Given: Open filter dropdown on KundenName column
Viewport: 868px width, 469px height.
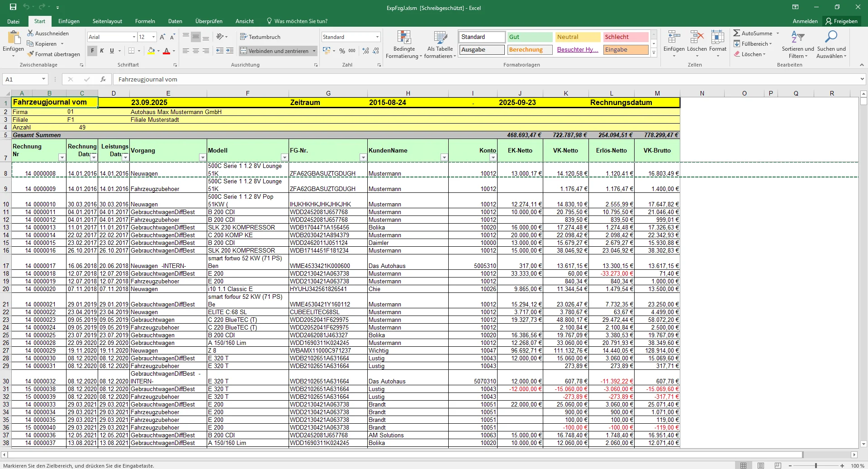Looking at the screenshot, I should click(444, 158).
